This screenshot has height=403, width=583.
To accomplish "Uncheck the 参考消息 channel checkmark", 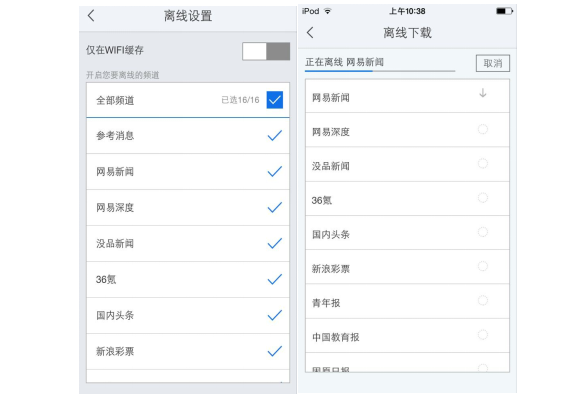I will pos(275,135).
